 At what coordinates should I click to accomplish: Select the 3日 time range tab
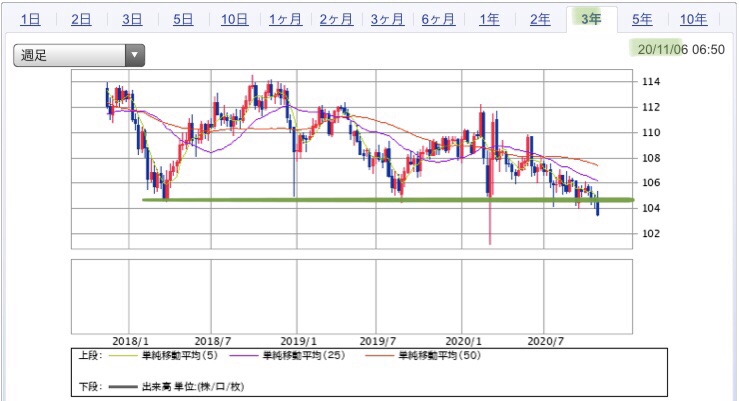click(x=132, y=19)
